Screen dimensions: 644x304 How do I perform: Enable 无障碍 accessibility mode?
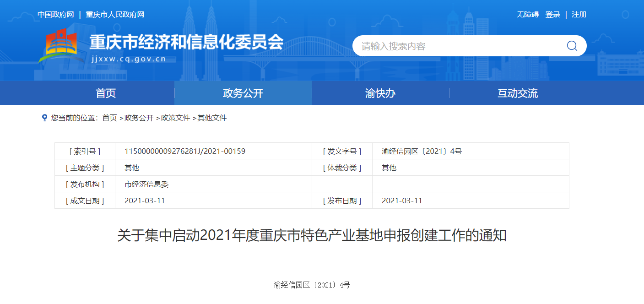point(528,15)
